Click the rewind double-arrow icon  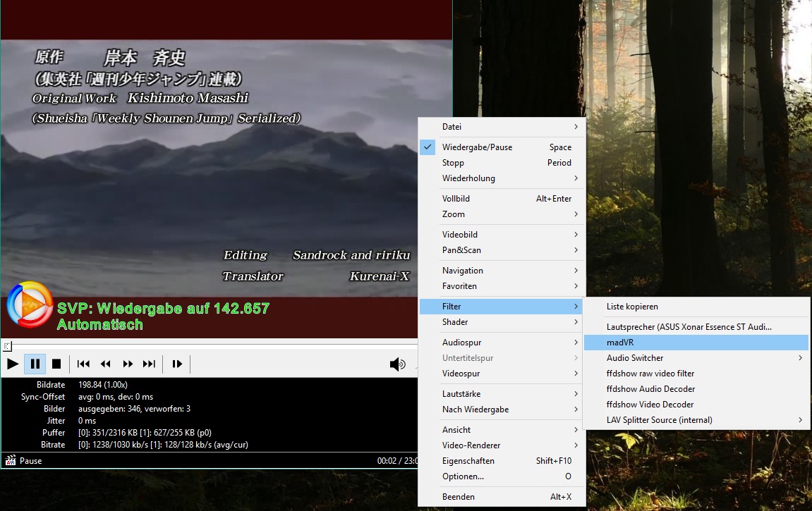106,364
